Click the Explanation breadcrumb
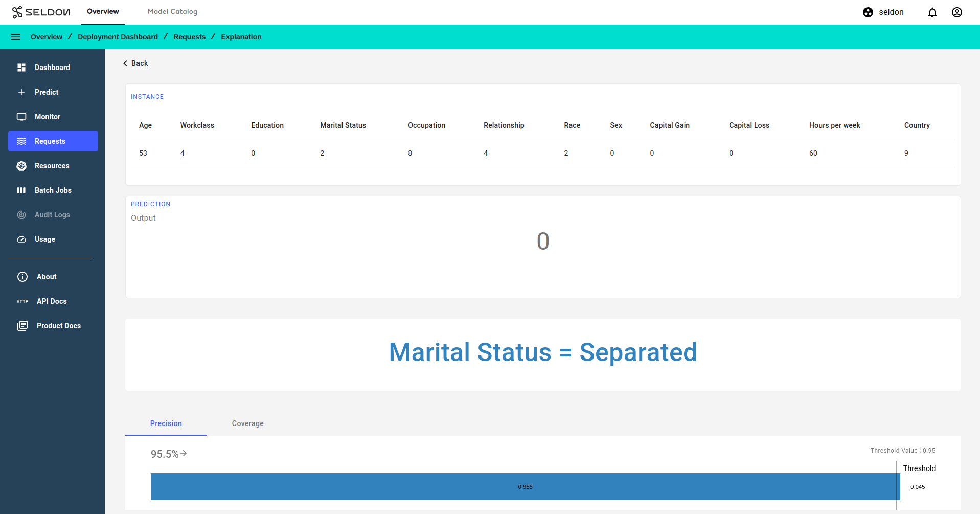Screen dimensions: 980x514 (241, 37)
